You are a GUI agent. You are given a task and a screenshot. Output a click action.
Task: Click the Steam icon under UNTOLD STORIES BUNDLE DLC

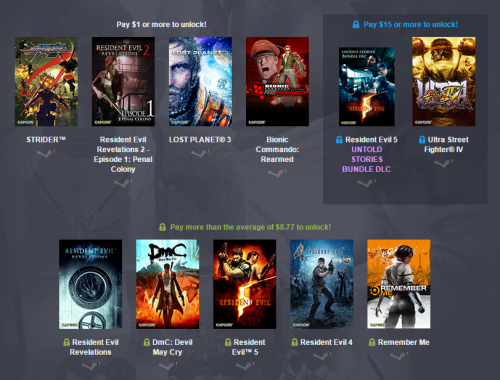(x=366, y=183)
